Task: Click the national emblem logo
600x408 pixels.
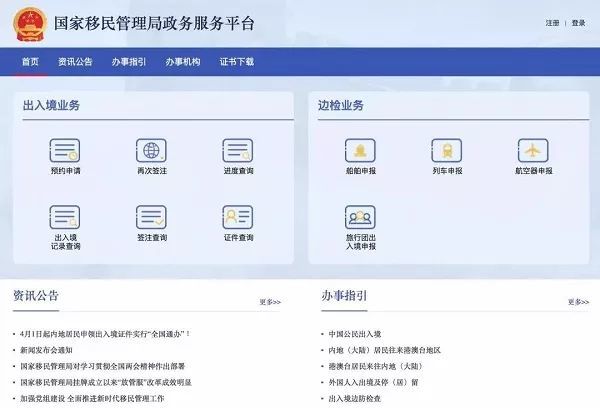Action: [x=29, y=24]
